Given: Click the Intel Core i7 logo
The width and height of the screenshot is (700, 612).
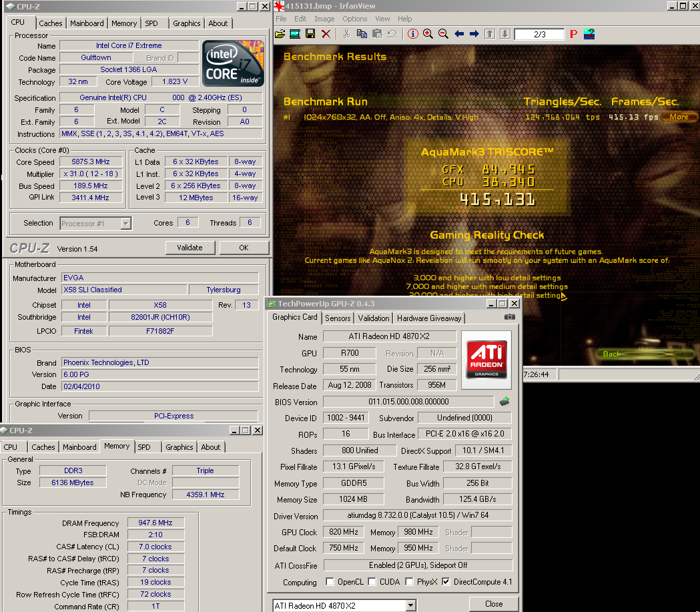Looking at the screenshot, I should click(x=233, y=63).
